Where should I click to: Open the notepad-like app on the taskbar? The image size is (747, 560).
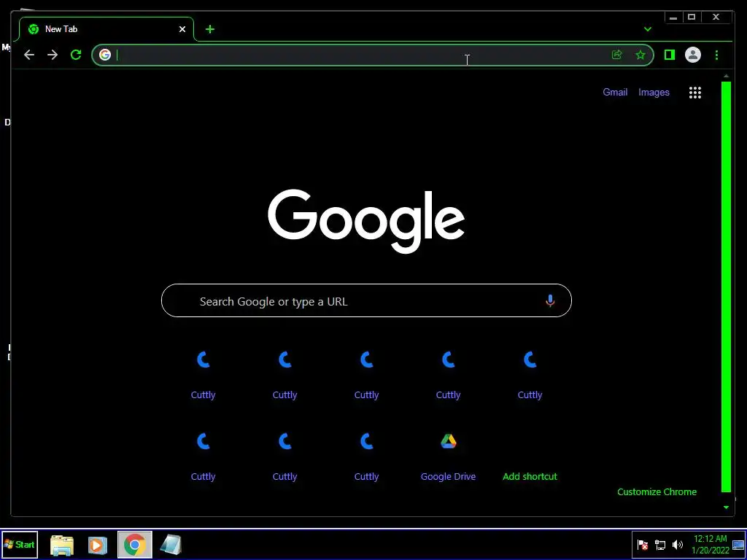170,545
